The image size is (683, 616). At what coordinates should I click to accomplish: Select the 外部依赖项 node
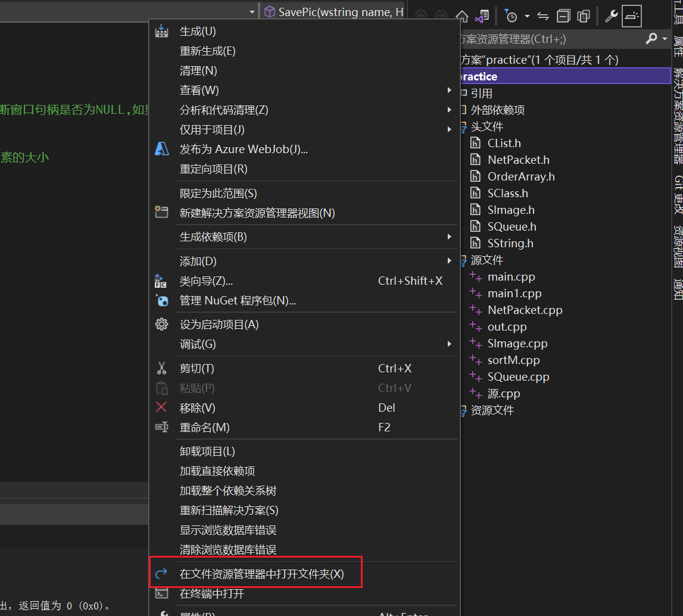coord(497,110)
